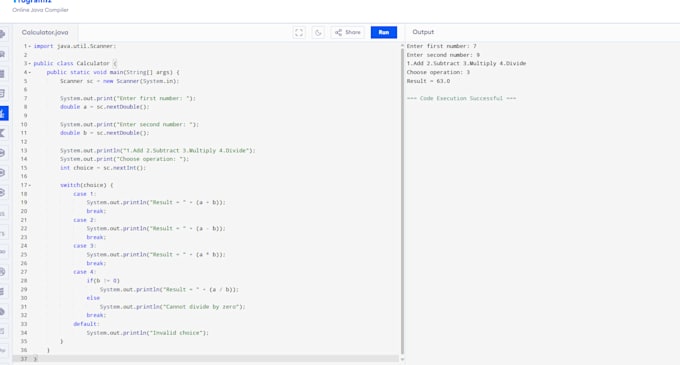Run the Calculator program

pos(383,32)
